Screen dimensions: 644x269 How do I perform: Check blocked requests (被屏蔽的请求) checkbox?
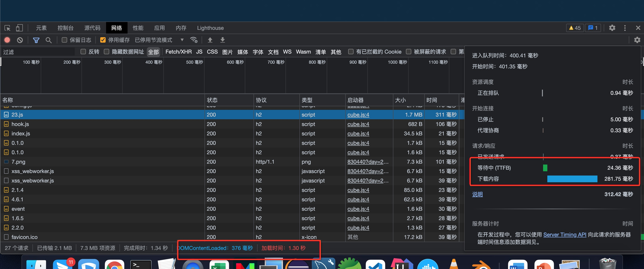pyautogui.click(x=409, y=52)
